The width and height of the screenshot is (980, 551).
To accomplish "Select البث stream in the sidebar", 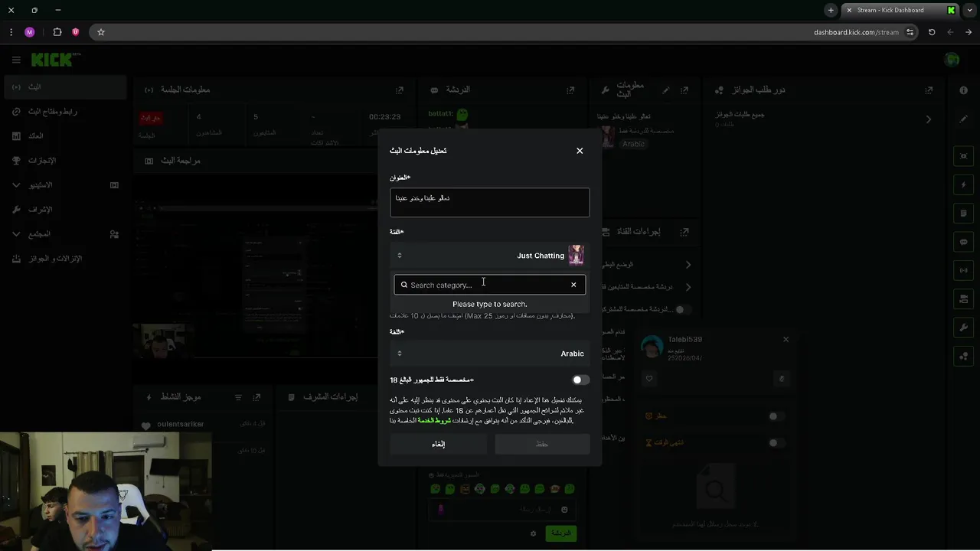I will (65, 87).
